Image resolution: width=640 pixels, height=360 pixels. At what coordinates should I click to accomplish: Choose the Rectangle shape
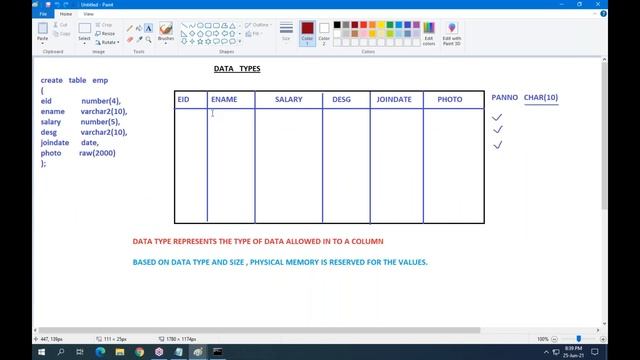point(208,25)
